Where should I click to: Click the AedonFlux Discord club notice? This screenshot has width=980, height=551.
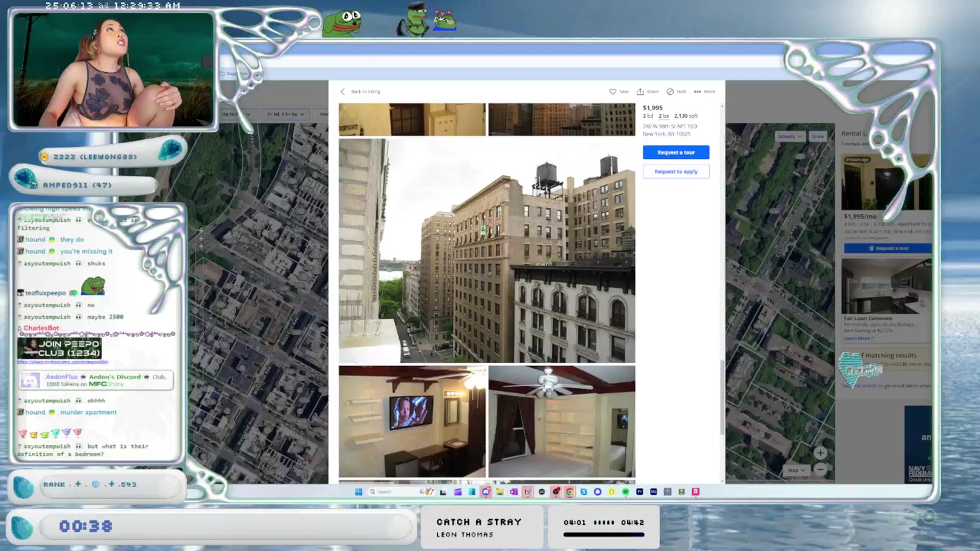pos(96,380)
